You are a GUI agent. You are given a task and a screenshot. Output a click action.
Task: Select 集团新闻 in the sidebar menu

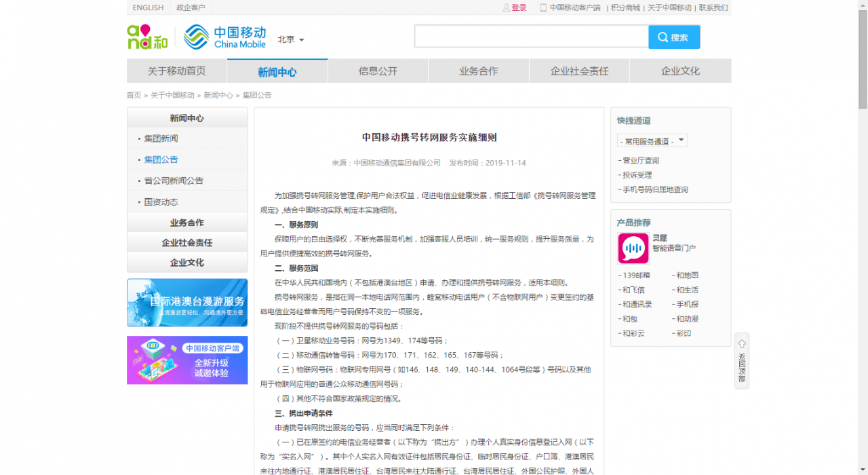(x=161, y=137)
